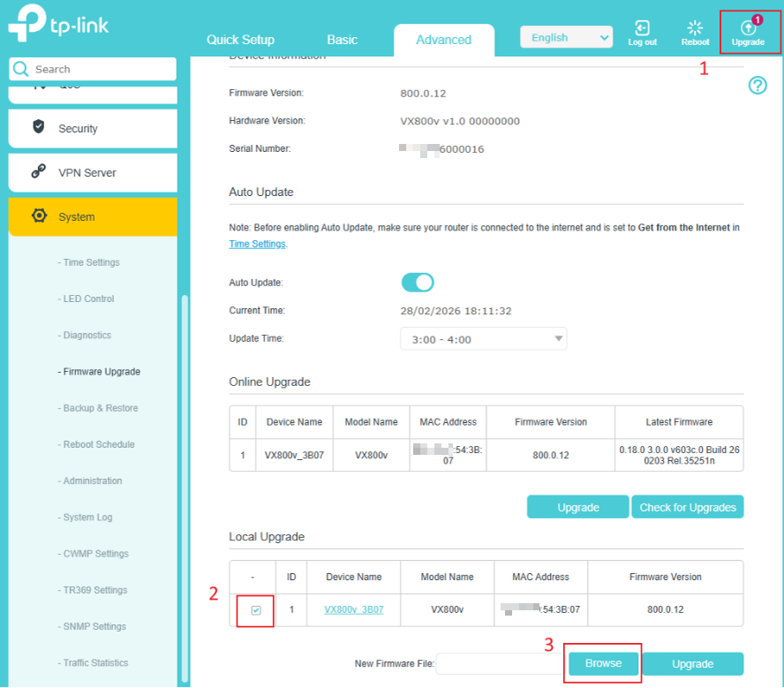
Task: Click the New Firmware File input field
Action: (x=499, y=663)
